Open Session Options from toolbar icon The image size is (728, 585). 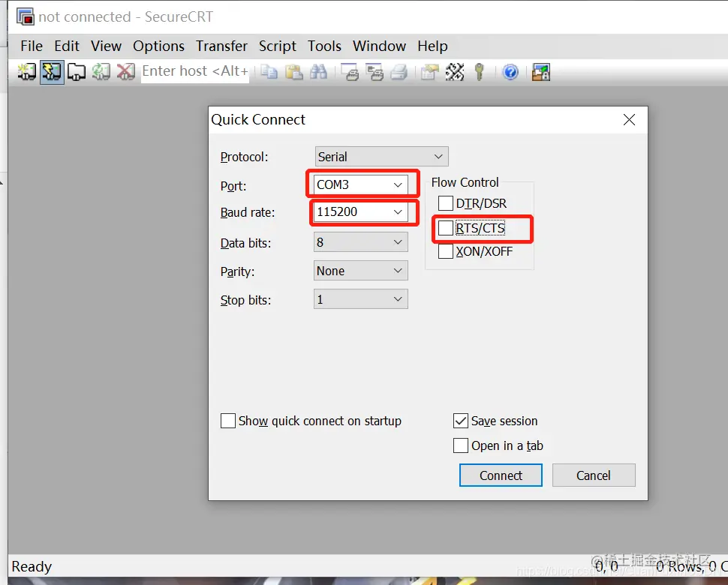coord(430,72)
